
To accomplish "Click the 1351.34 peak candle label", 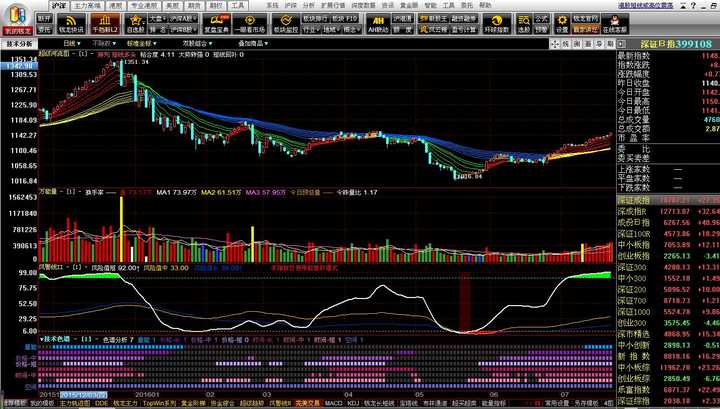I will click(136, 62).
